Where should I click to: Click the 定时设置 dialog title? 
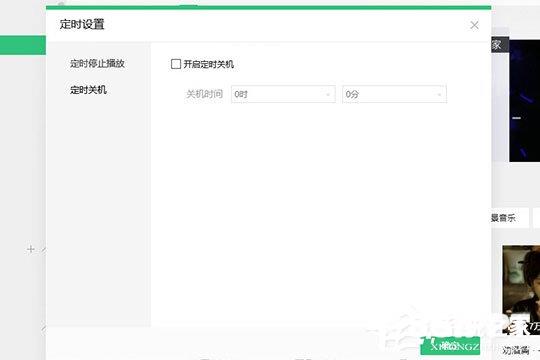(x=82, y=24)
